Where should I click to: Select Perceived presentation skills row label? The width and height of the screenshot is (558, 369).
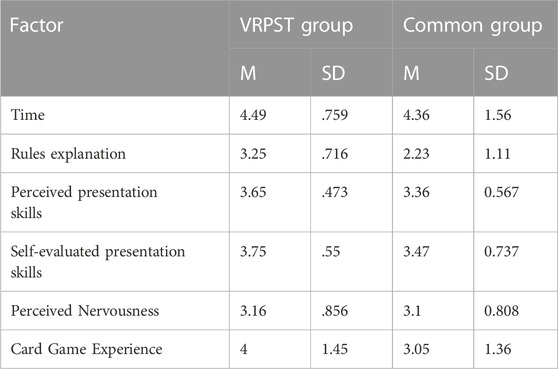tap(84, 202)
